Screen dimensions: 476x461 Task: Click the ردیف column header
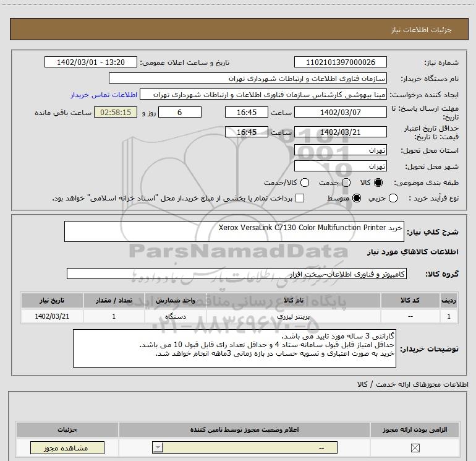pos(449,300)
